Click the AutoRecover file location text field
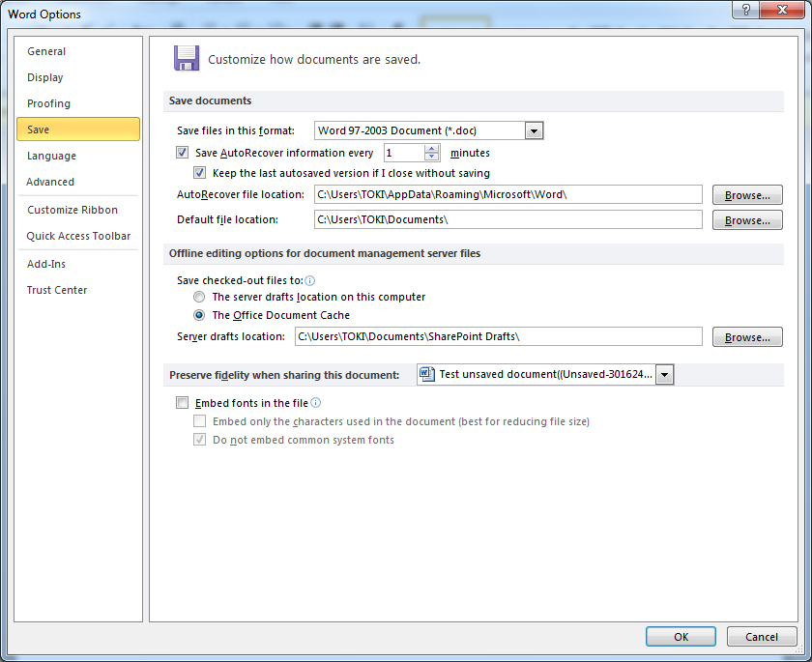The height and width of the screenshot is (662, 812). tap(508, 194)
